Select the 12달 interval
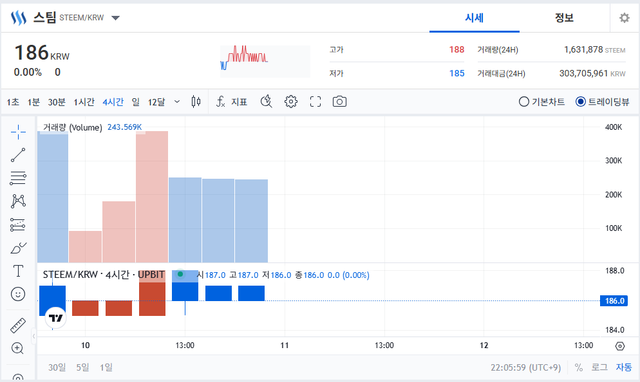This screenshot has height=382, width=640. [x=156, y=102]
